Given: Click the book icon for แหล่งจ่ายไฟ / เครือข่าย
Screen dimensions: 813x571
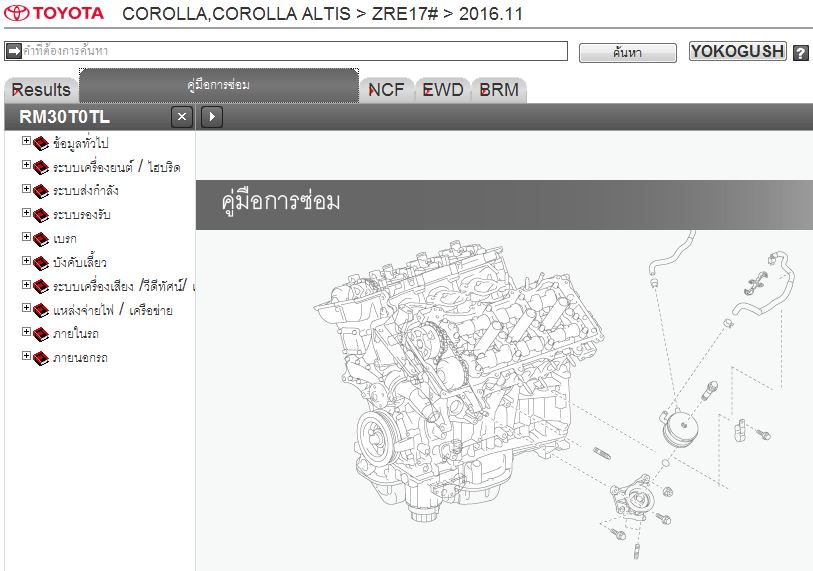Looking at the screenshot, I should click(41, 311).
